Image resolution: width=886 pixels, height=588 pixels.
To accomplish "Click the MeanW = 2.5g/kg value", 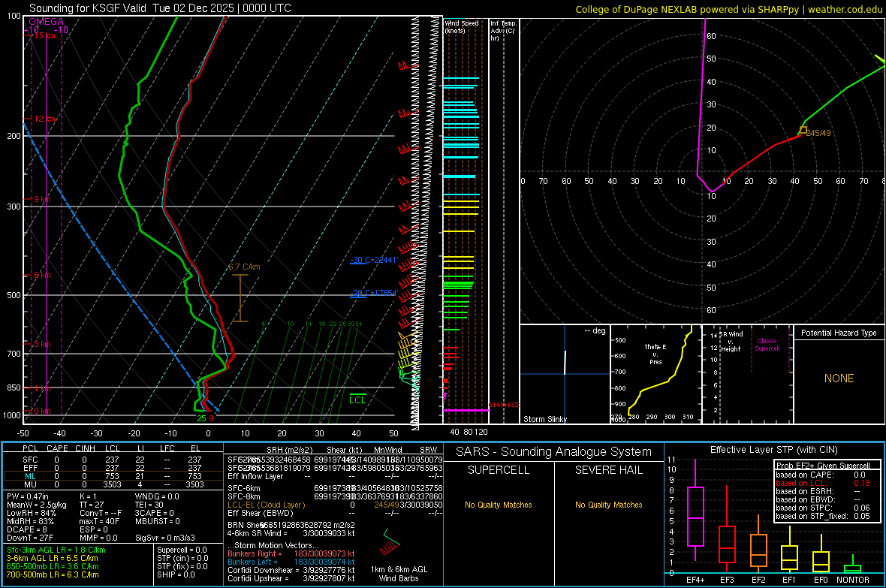I will click(x=37, y=505).
